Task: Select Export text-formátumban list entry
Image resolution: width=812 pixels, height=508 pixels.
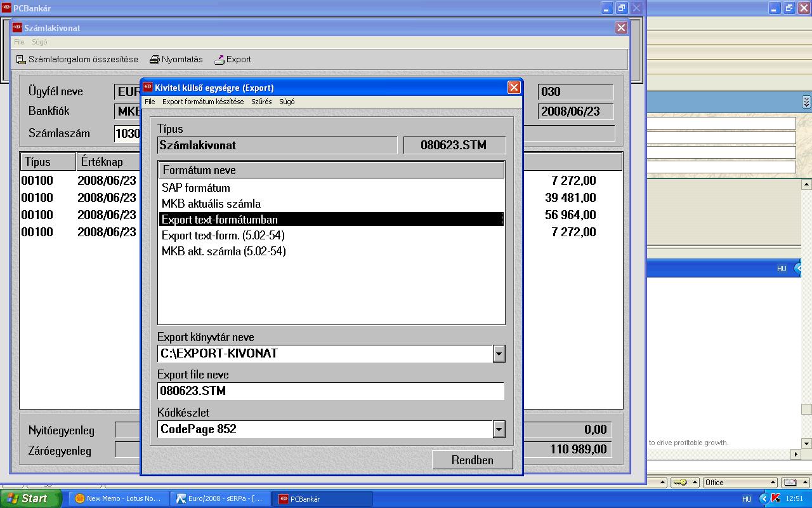Action: [331, 220]
